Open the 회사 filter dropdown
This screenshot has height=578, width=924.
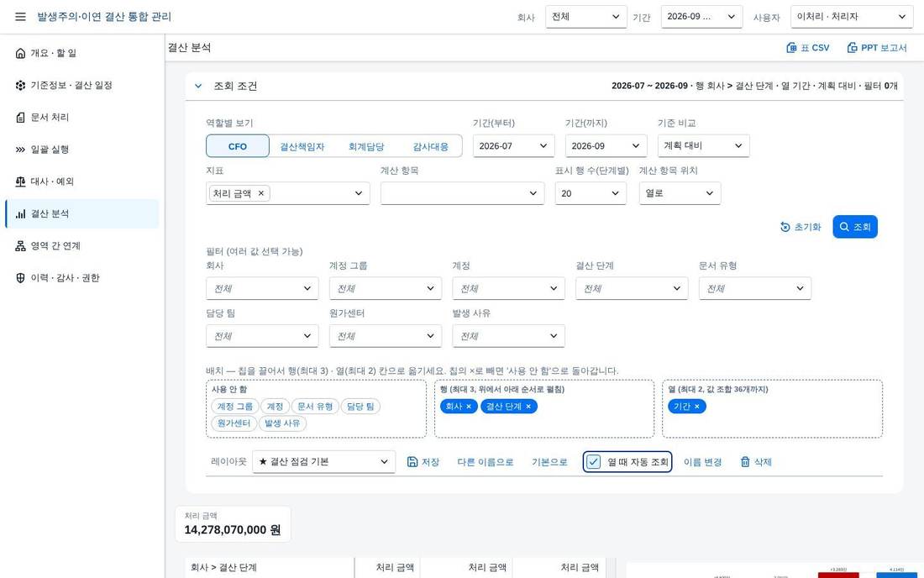pyautogui.click(x=262, y=289)
